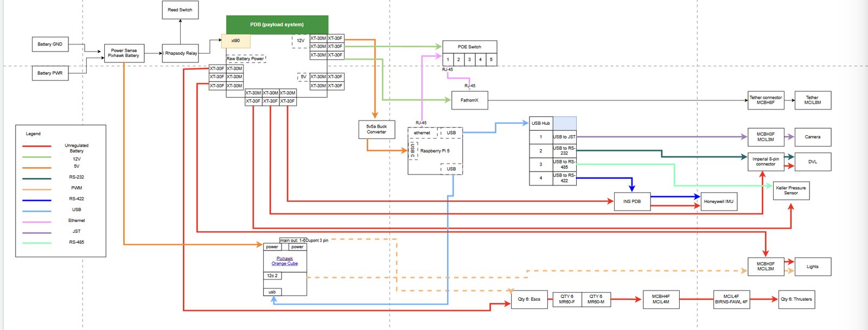
Task: Select the MCIL4F BIRNS-FAWL 4F block
Action: tap(731, 299)
